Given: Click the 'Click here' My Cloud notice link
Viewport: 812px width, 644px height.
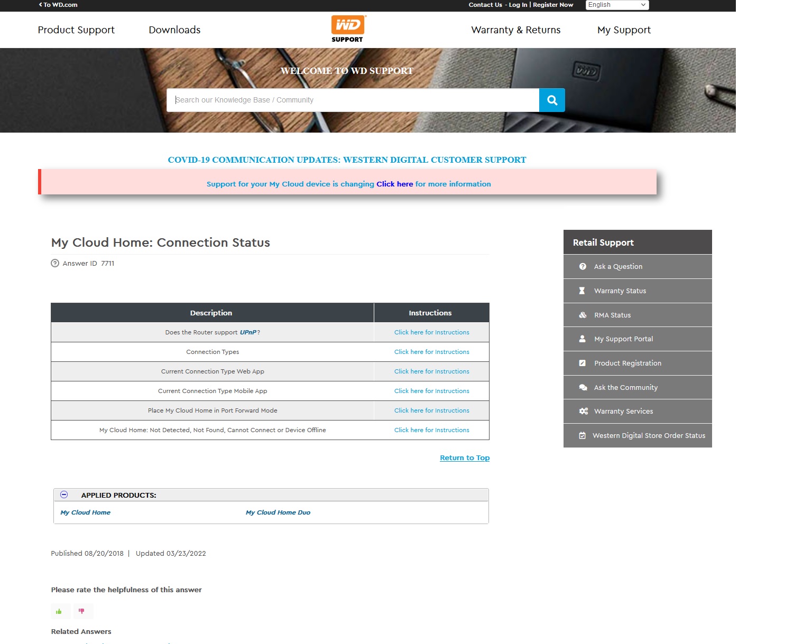Looking at the screenshot, I should [394, 184].
